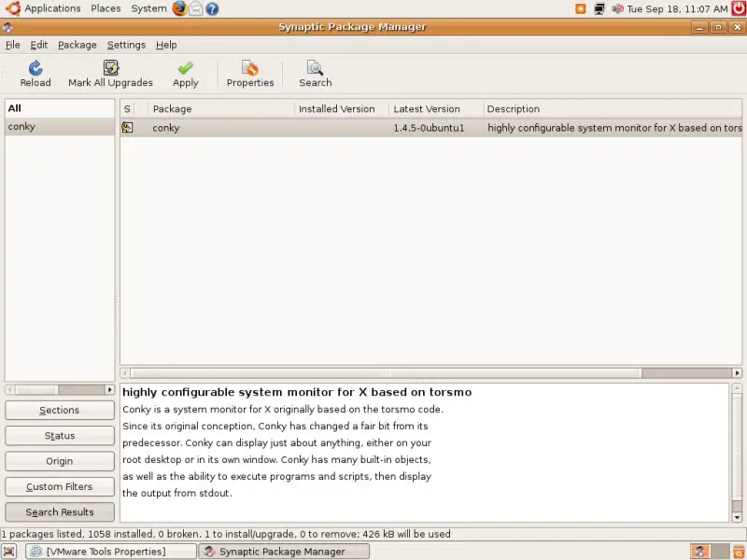The image size is (747, 560).
Task: Click the conky row description cell
Action: point(614,128)
